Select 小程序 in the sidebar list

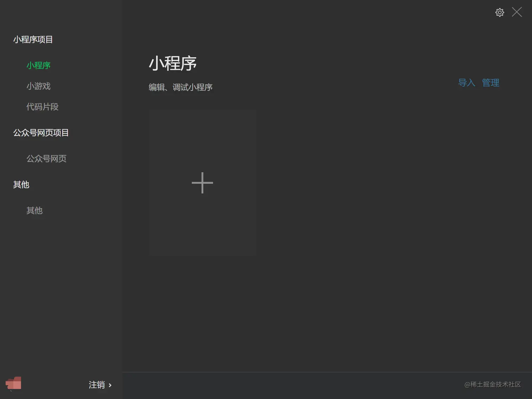(38, 65)
